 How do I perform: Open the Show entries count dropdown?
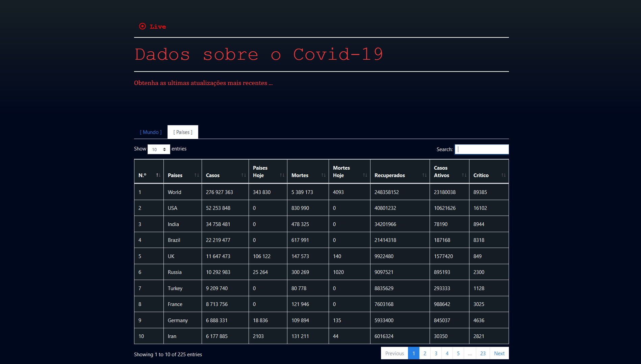[159, 149]
